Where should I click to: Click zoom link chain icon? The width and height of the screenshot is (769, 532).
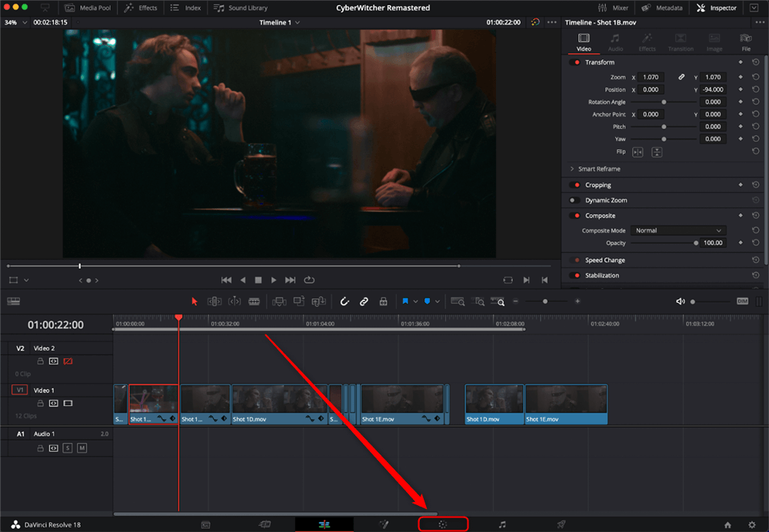[x=681, y=77]
